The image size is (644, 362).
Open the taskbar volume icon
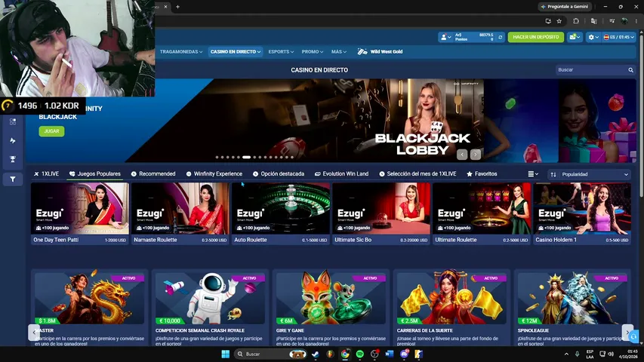pyautogui.click(x=610, y=354)
